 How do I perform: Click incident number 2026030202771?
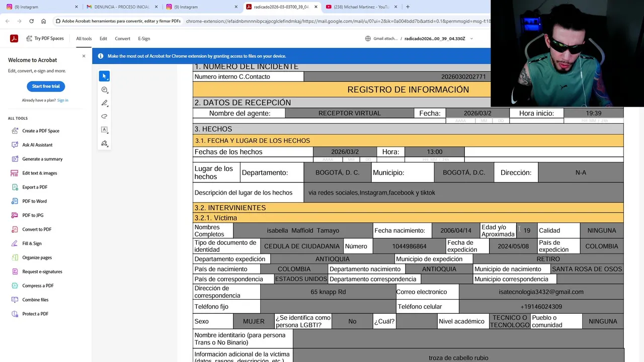(x=463, y=77)
